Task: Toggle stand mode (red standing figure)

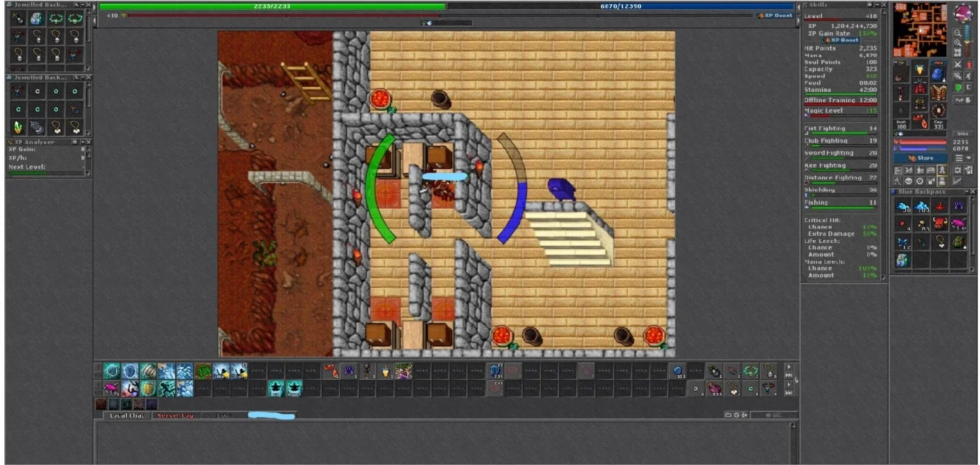Action: (969, 65)
